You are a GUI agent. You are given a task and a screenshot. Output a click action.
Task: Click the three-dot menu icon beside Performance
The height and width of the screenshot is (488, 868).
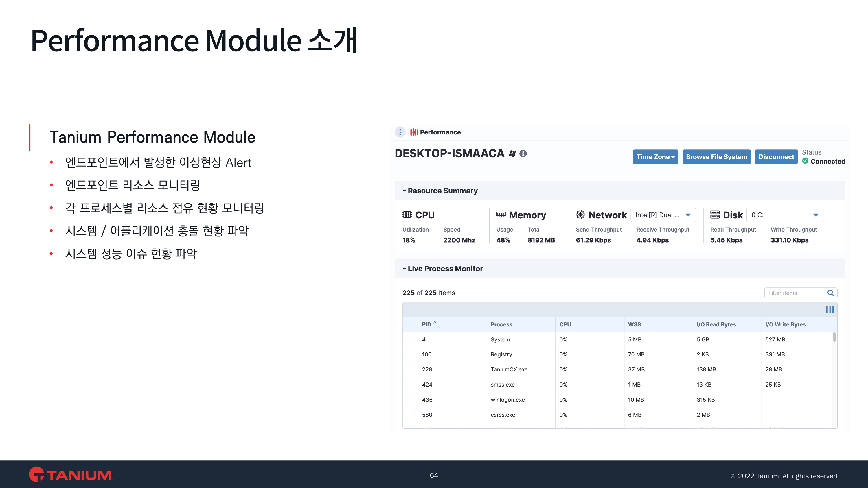tap(400, 132)
